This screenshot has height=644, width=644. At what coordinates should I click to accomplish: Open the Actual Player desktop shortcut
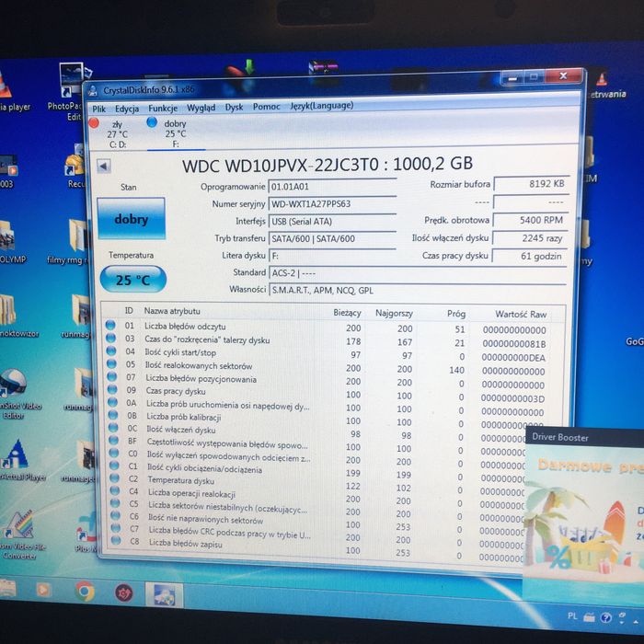tap(20, 461)
